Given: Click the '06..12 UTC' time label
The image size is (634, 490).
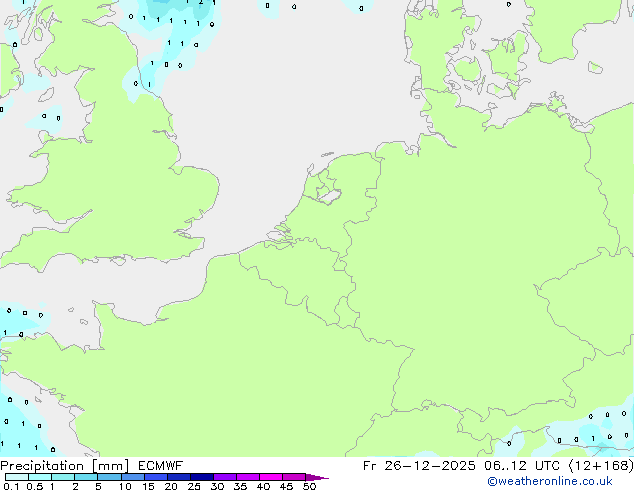Looking at the screenshot, I should (x=522, y=466).
